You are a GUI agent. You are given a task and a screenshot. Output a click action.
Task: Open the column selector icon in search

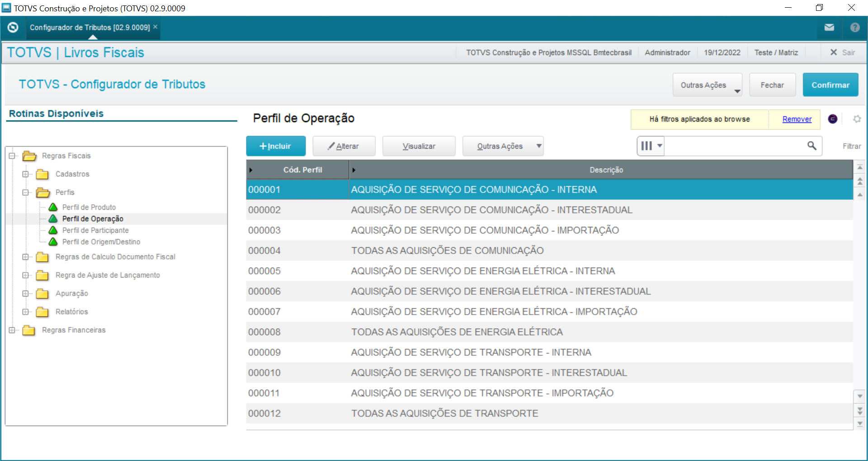651,146
